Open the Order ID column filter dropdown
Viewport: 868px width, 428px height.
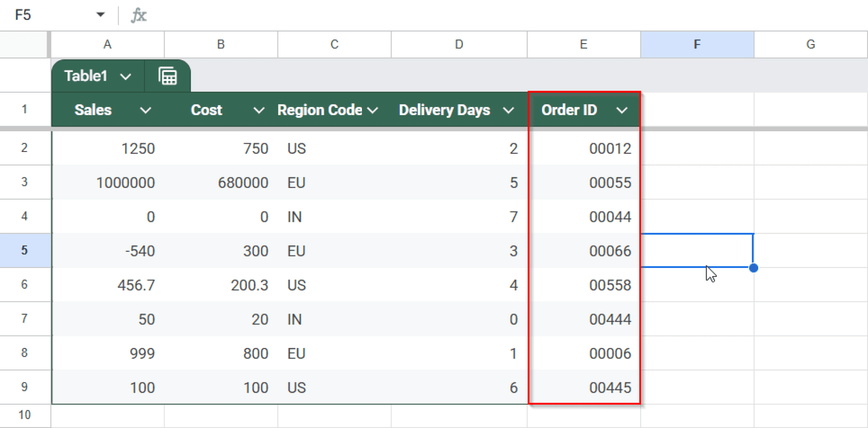[622, 110]
